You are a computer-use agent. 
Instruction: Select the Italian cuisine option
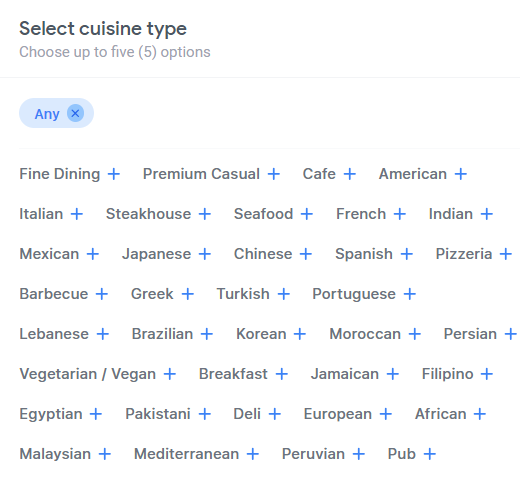click(41, 214)
